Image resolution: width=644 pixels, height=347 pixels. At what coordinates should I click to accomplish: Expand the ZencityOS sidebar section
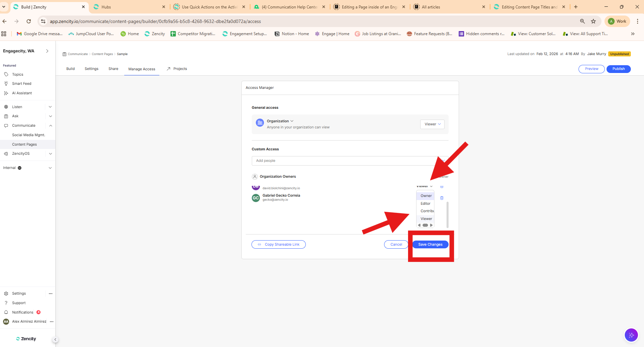click(50, 153)
